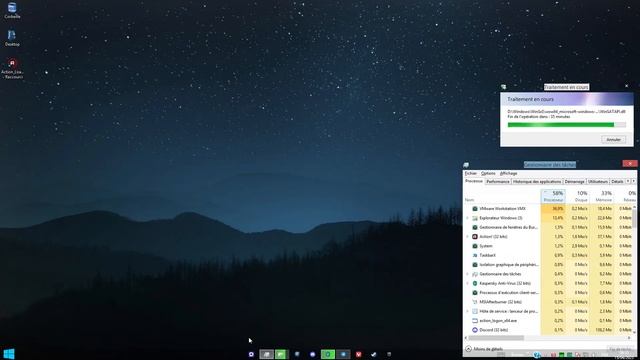Screen dimensions: 640x360
Task: Sort processes by the Réseau column
Action: [x=625, y=196]
